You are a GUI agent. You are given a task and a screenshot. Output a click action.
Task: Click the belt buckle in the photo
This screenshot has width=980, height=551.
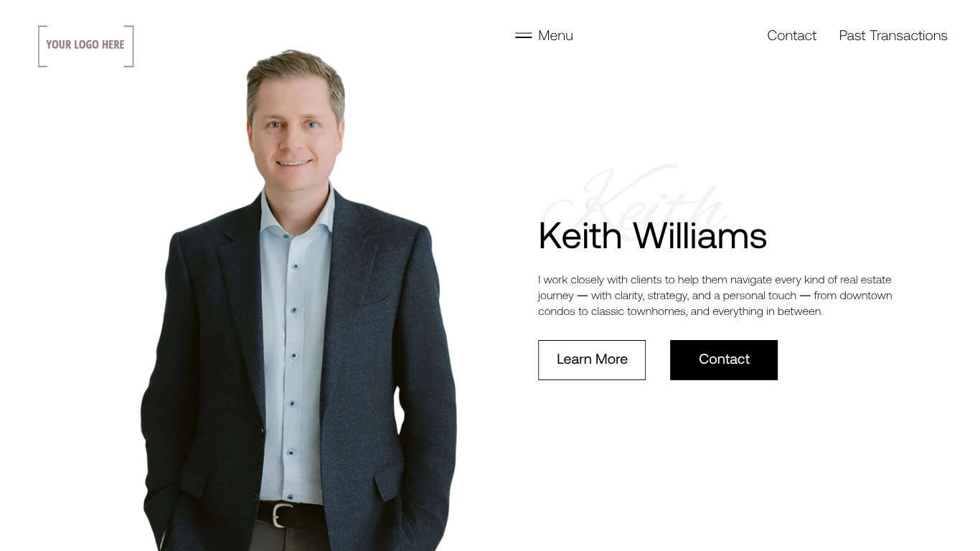[x=283, y=515]
